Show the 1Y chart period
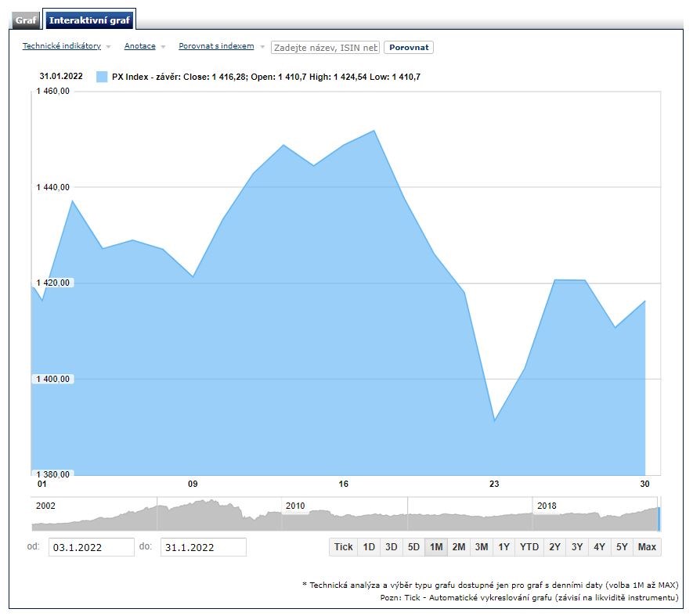 (x=504, y=547)
